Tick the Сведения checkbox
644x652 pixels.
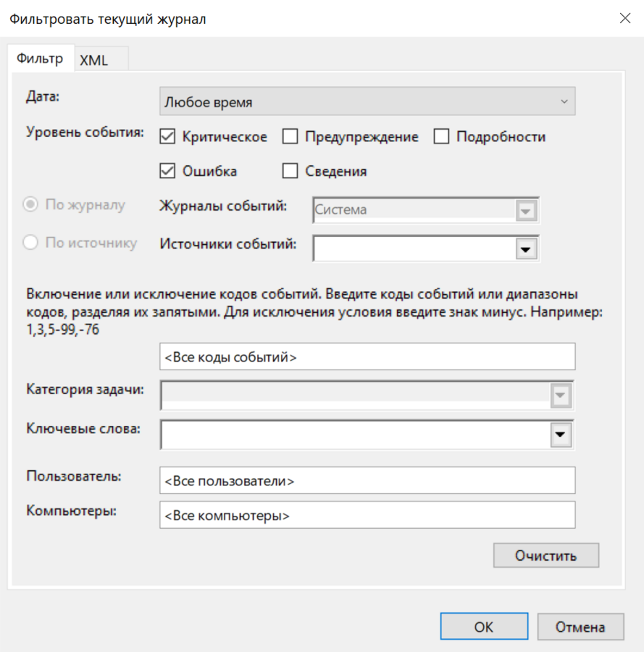290,172
